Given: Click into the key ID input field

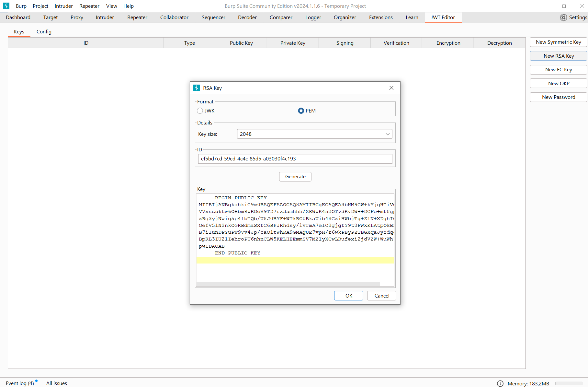Looking at the screenshot, I should pos(295,159).
